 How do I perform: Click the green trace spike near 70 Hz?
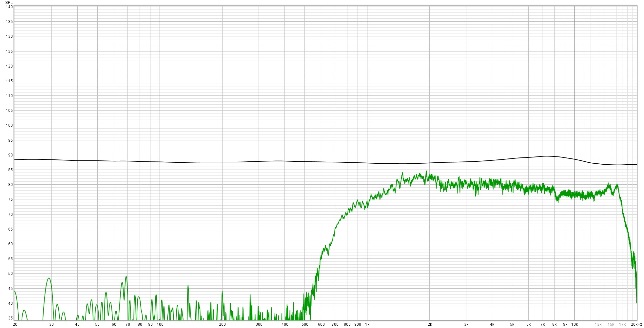coord(126,277)
